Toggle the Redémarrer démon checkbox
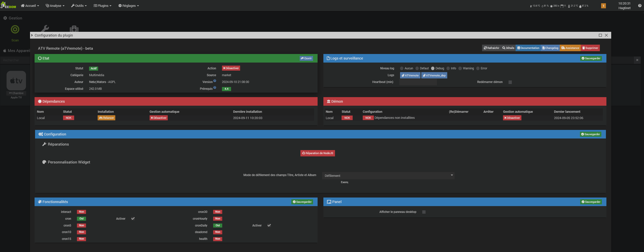 [x=510, y=82]
